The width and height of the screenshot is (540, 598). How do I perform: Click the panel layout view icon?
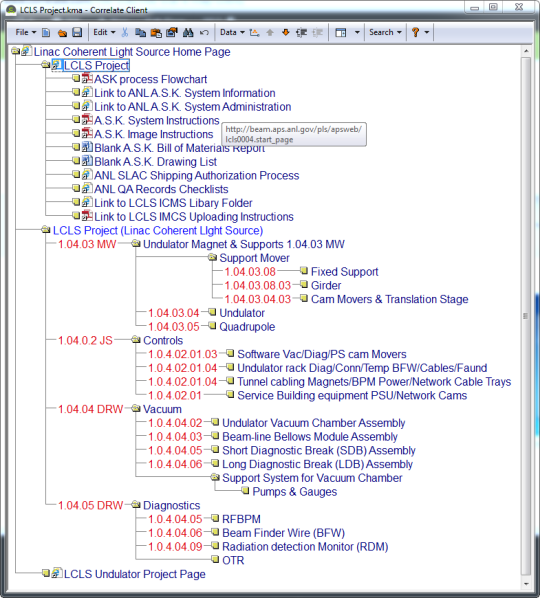point(341,33)
